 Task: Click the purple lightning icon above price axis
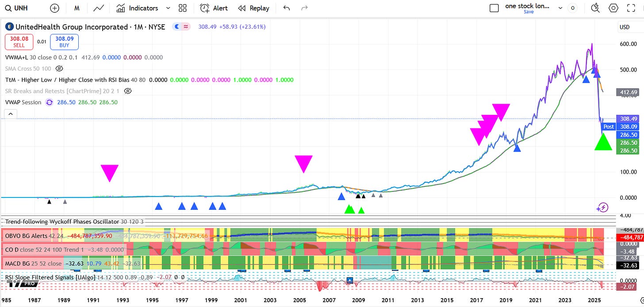pyautogui.click(x=602, y=207)
